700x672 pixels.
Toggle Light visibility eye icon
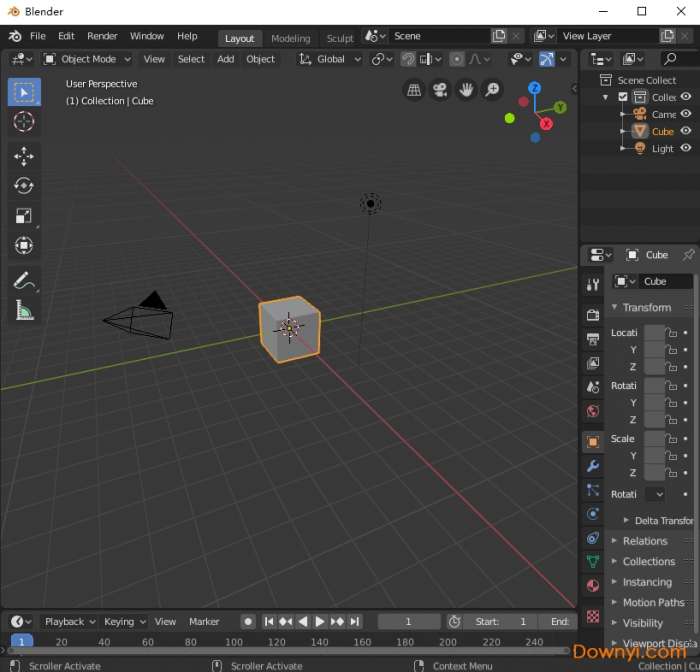tap(686, 148)
